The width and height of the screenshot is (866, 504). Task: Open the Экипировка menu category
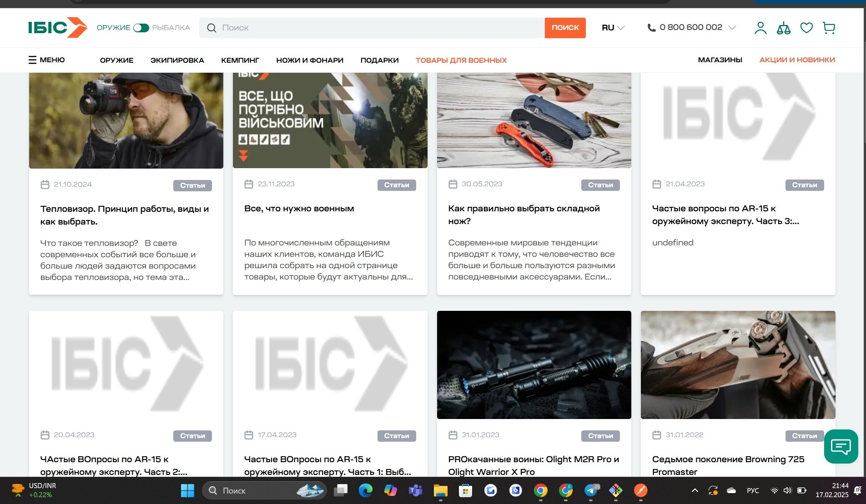pos(177,60)
